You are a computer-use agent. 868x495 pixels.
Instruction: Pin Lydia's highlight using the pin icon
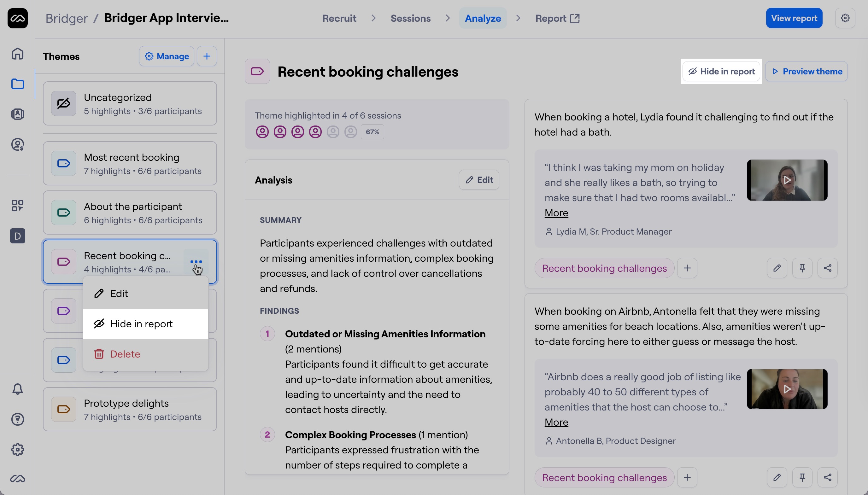click(802, 268)
